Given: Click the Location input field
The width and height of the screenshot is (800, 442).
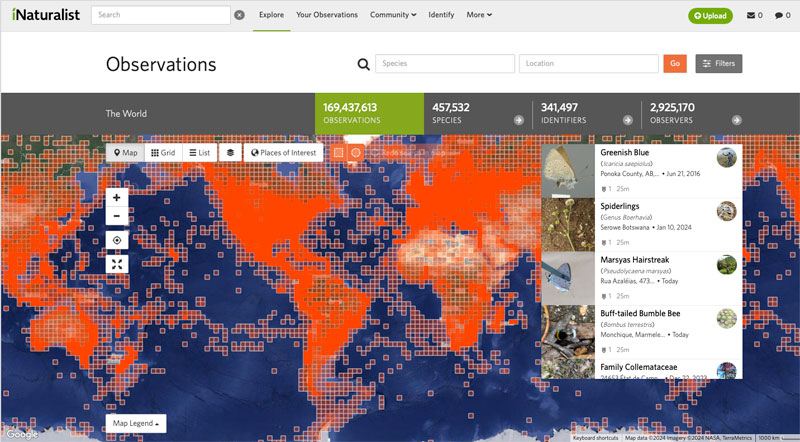Looking at the screenshot, I should pyautogui.click(x=589, y=64).
